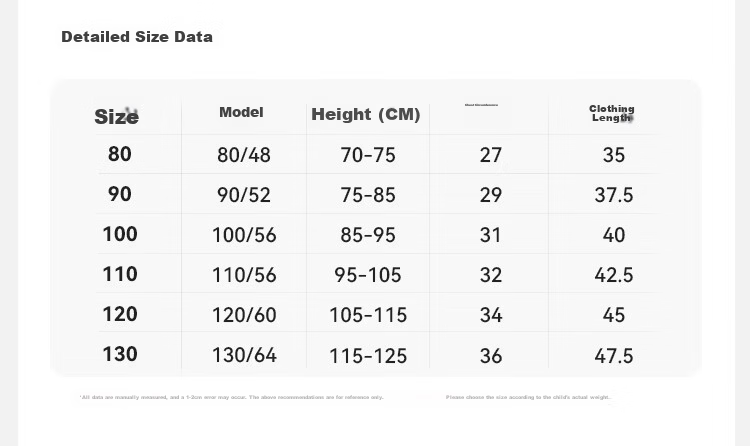Click the Height (CM) column header
The width and height of the screenshot is (750, 446).
(365, 114)
